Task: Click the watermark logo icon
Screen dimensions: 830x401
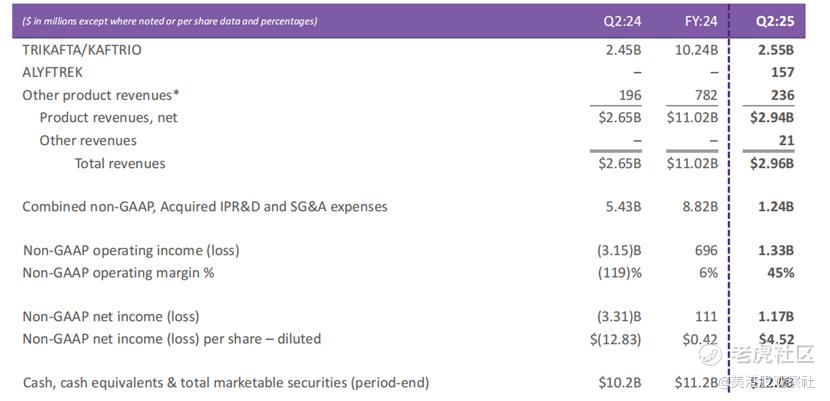Action: pyautogui.click(x=710, y=354)
